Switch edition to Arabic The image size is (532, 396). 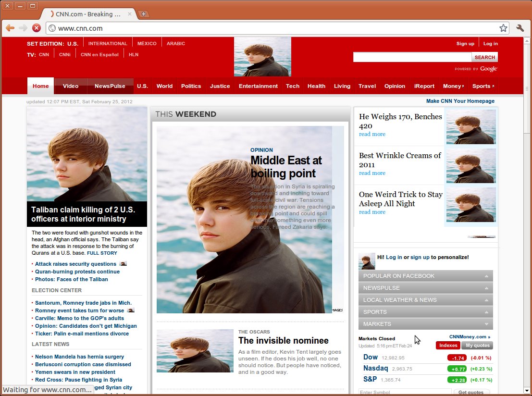point(176,43)
